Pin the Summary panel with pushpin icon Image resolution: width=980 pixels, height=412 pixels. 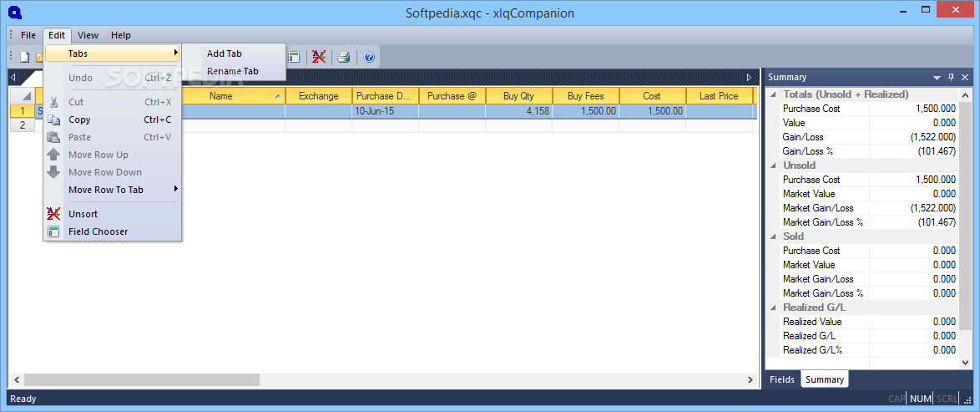952,77
